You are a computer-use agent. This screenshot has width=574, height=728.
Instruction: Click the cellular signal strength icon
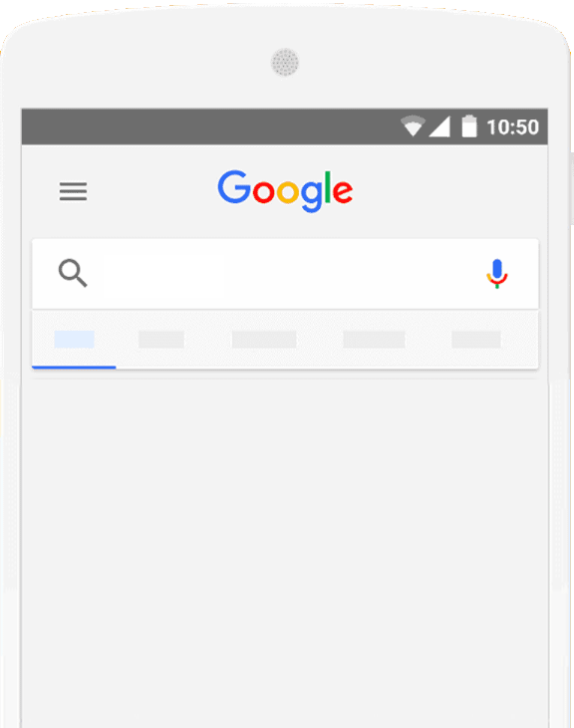(x=439, y=126)
